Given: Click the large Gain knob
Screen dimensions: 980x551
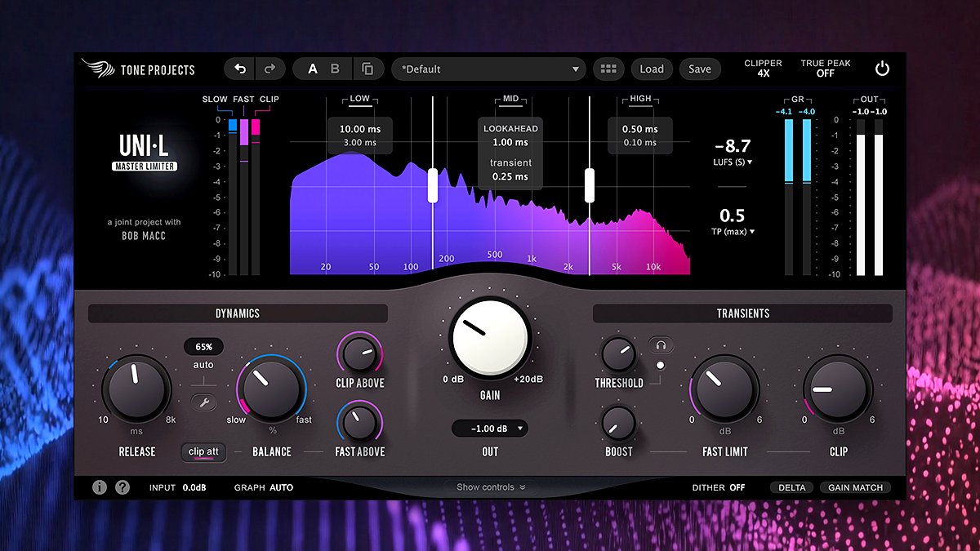Looking at the screenshot, I should (x=490, y=338).
